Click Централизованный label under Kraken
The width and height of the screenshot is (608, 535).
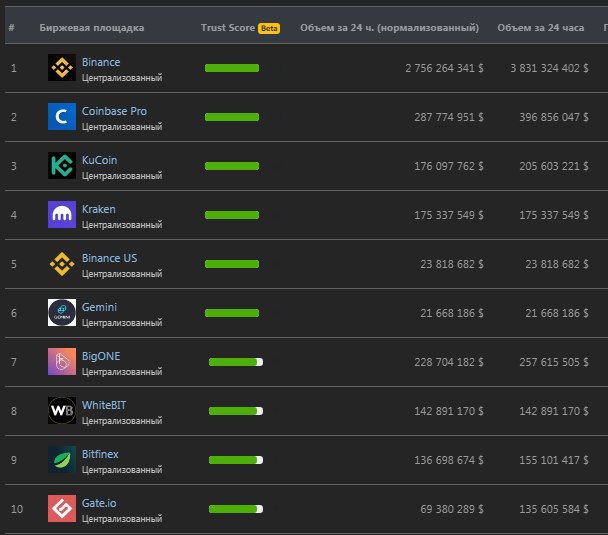[122, 225]
